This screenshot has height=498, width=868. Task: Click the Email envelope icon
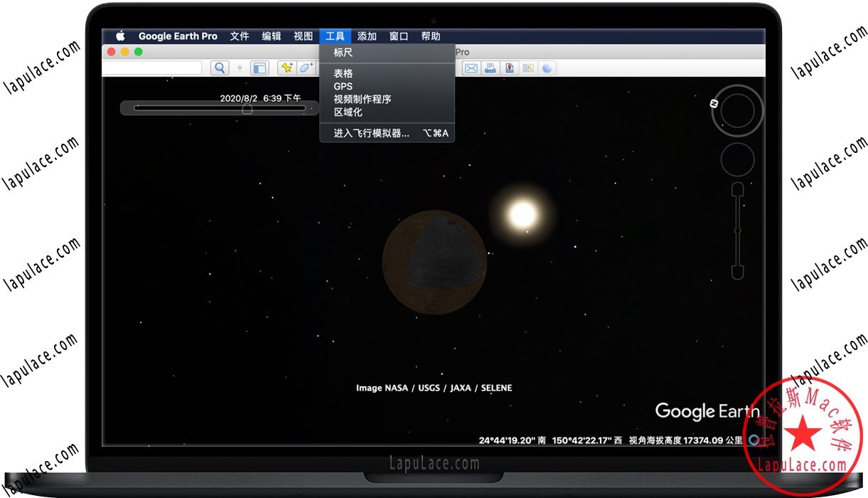tap(471, 68)
